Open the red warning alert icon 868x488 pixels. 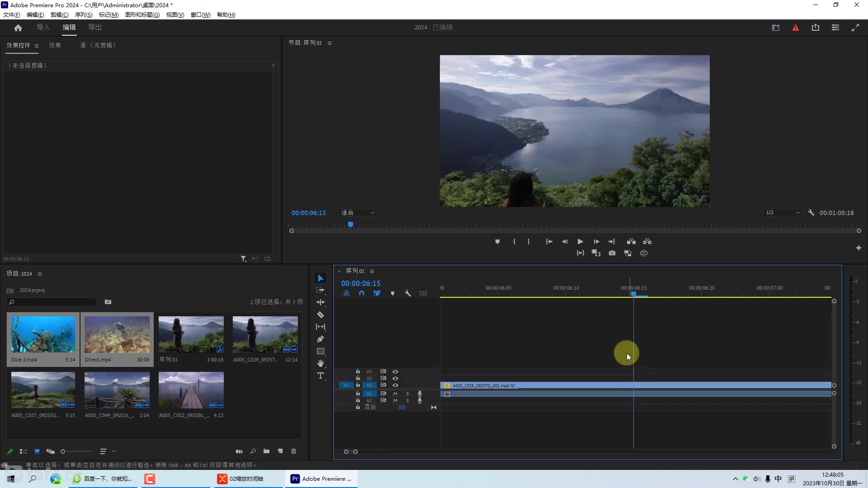(x=796, y=28)
